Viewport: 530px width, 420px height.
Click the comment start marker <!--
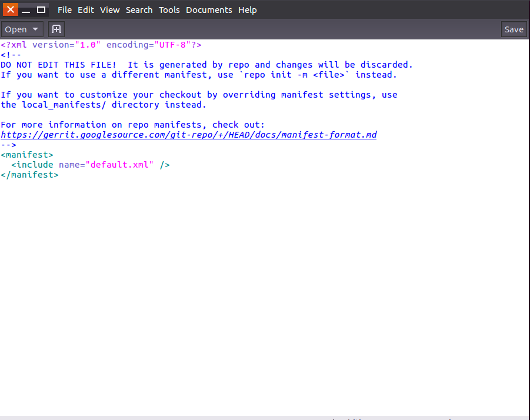click(11, 55)
